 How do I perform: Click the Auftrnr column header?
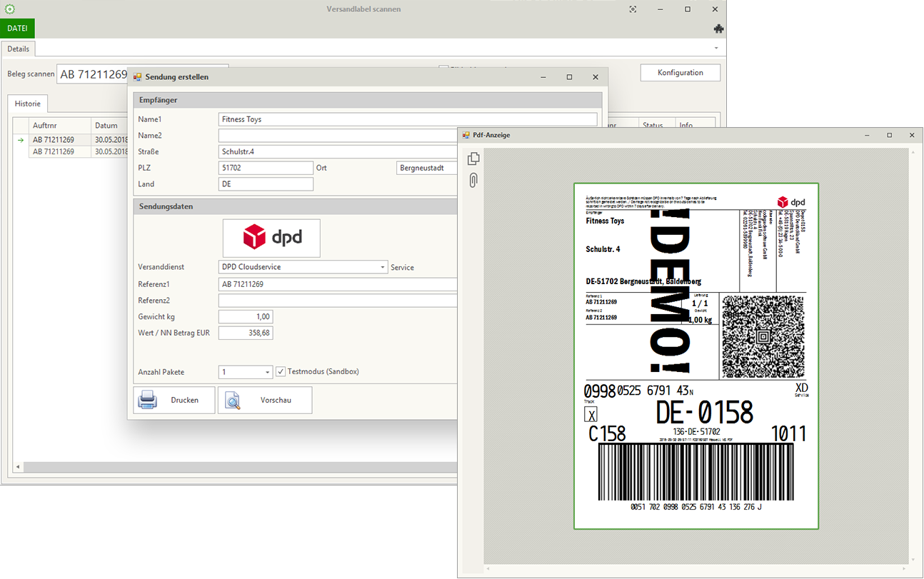pos(60,126)
